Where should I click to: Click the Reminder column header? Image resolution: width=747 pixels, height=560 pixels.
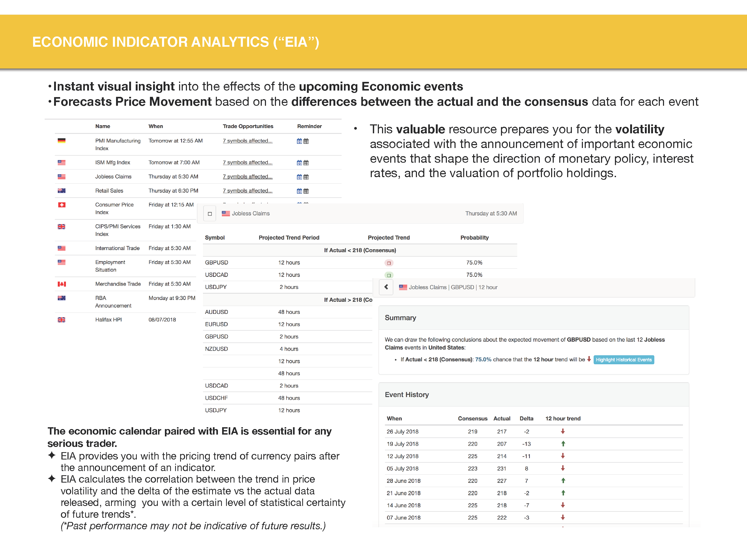[x=309, y=126]
